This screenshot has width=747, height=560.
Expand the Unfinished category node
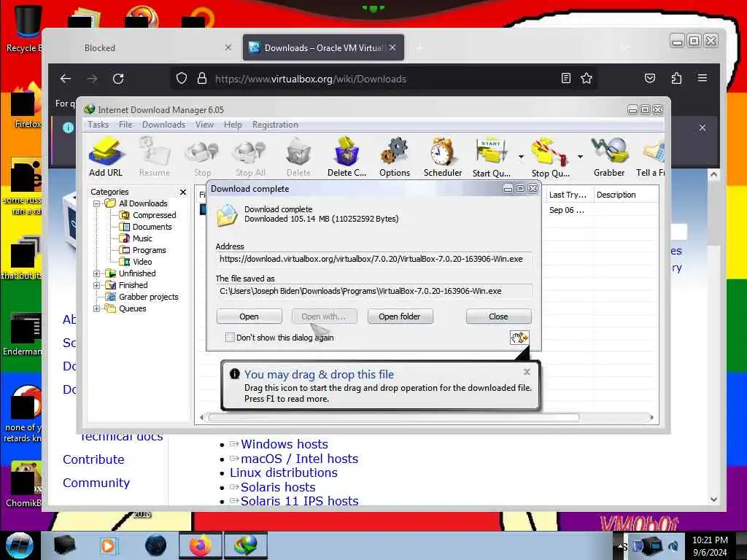point(97,274)
